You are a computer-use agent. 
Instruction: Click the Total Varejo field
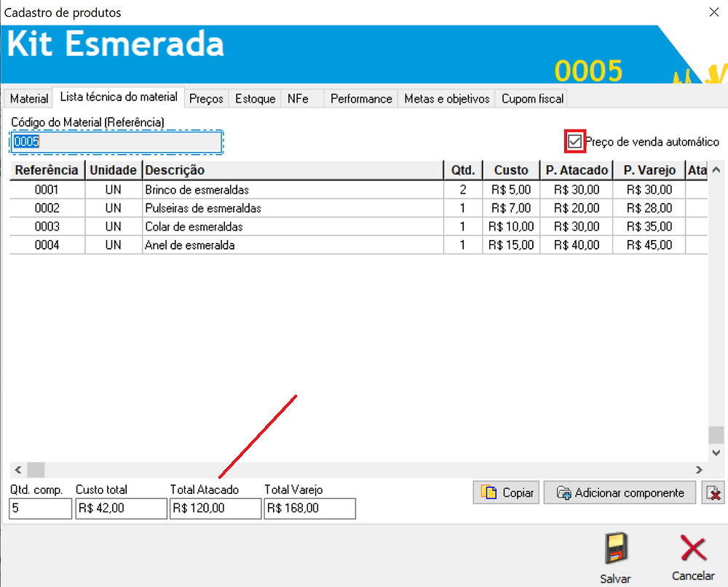[x=309, y=508]
